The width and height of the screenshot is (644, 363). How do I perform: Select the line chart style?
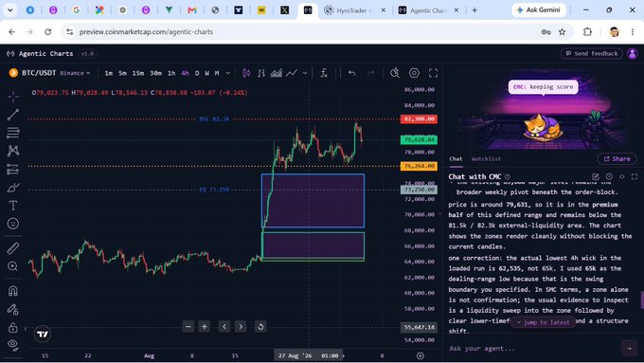[292, 73]
